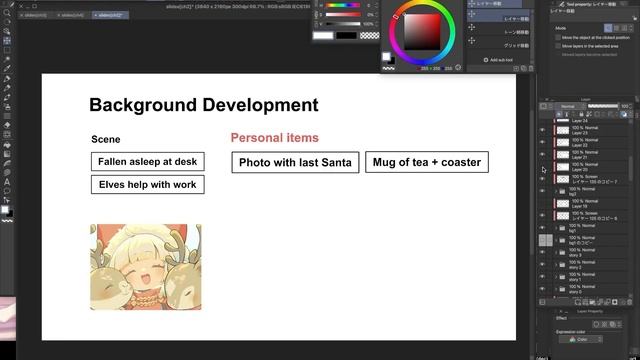The image size is (640, 360).
Task: Open the Normal blending mode dropdown
Action: pos(570,106)
